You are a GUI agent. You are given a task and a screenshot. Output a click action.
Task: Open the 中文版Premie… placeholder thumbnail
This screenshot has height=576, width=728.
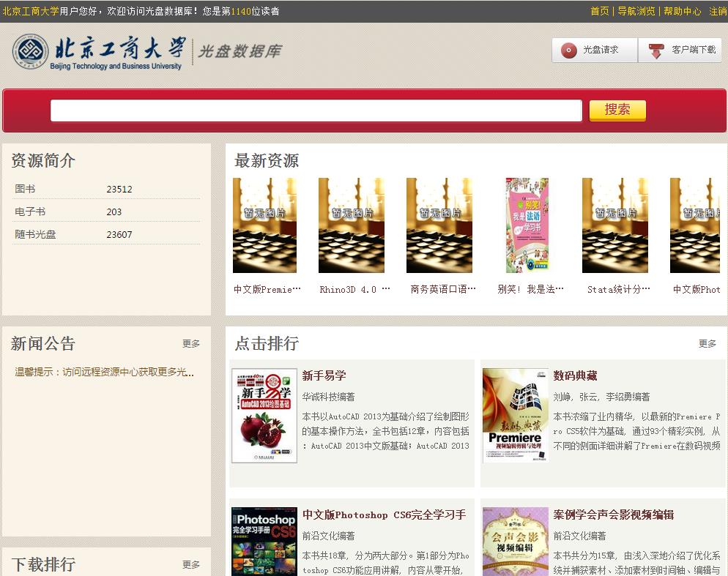[x=264, y=225]
